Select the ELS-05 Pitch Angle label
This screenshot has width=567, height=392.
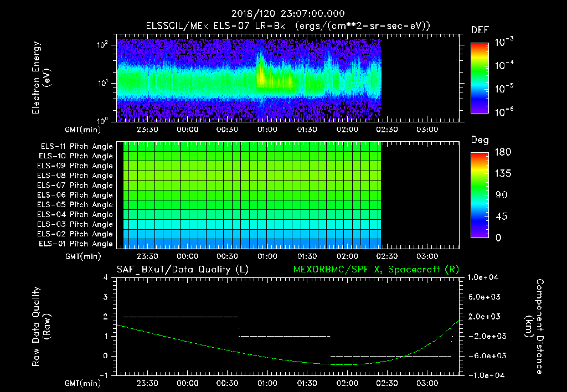75,205
